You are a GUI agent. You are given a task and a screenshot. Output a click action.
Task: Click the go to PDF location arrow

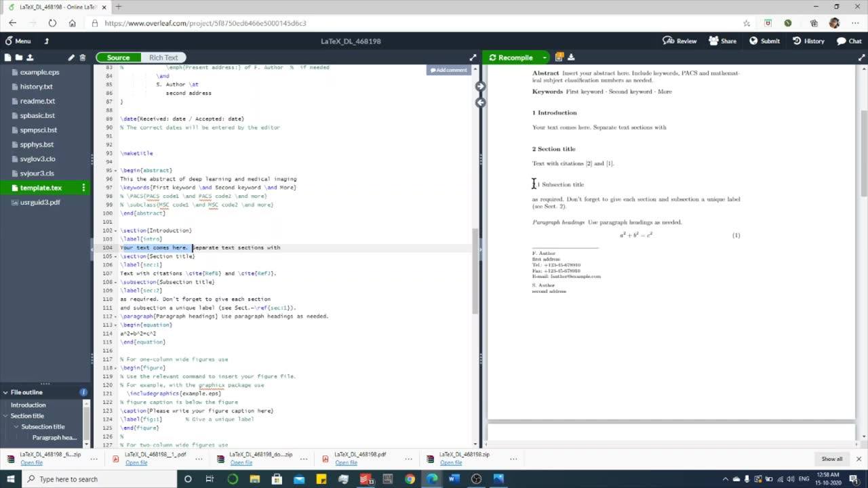pyautogui.click(x=480, y=86)
